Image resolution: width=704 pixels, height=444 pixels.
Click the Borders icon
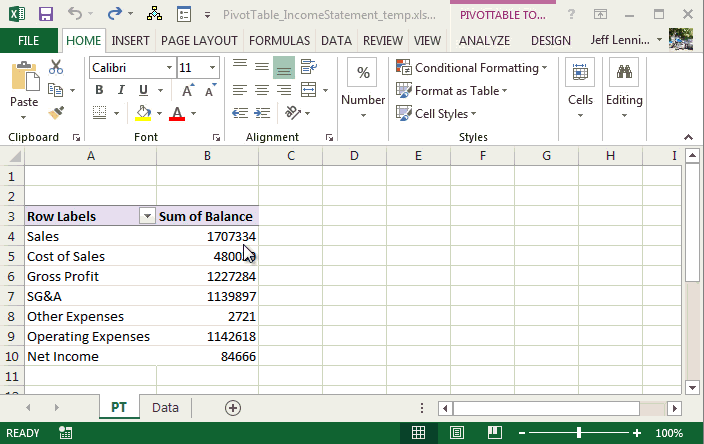(99, 113)
